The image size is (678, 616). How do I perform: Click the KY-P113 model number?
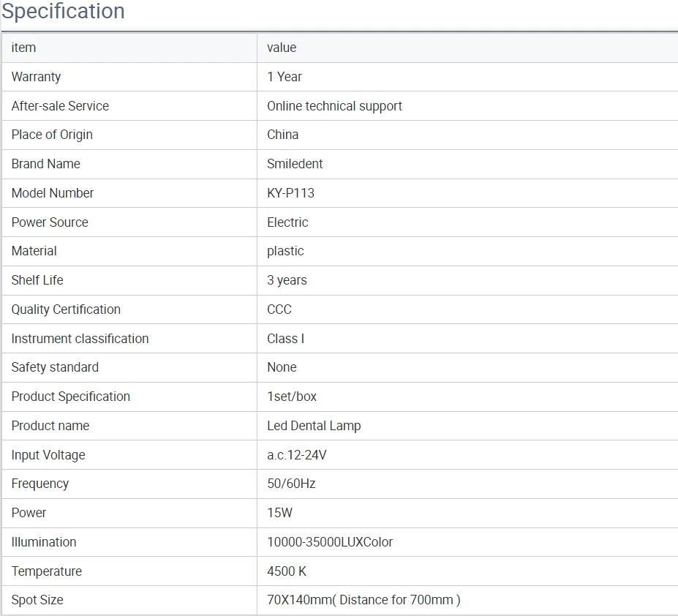[x=290, y=193]
